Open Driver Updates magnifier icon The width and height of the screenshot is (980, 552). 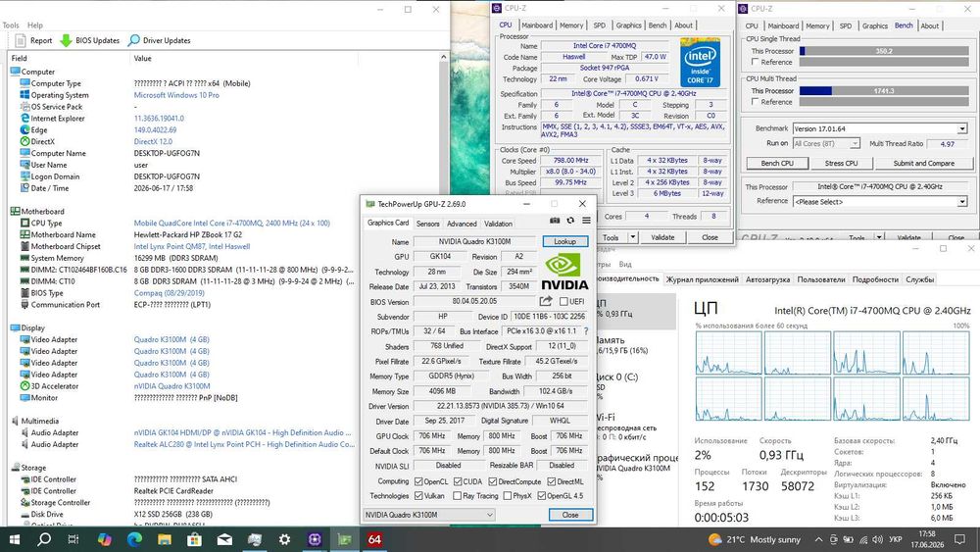click(x=133, y=40)
